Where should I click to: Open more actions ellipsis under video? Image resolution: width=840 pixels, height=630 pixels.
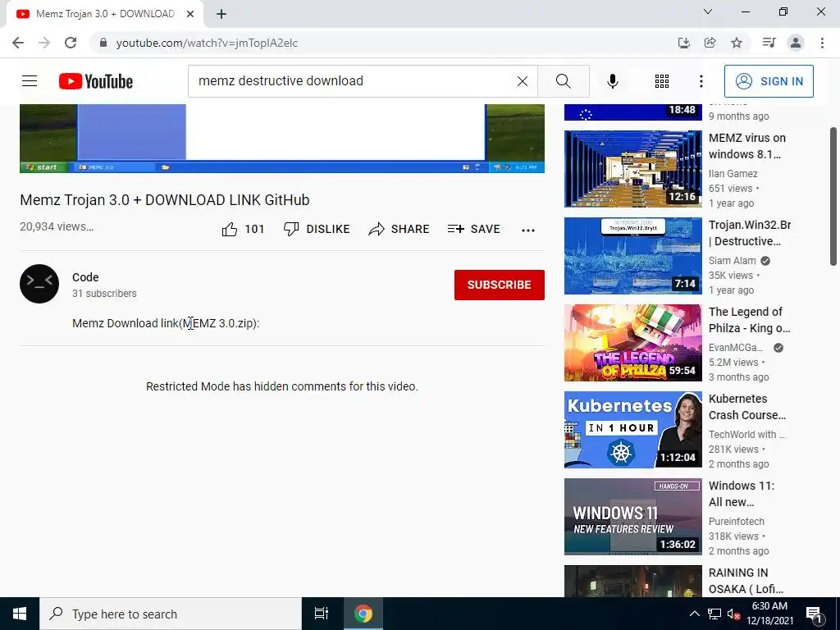click(528, 230)
